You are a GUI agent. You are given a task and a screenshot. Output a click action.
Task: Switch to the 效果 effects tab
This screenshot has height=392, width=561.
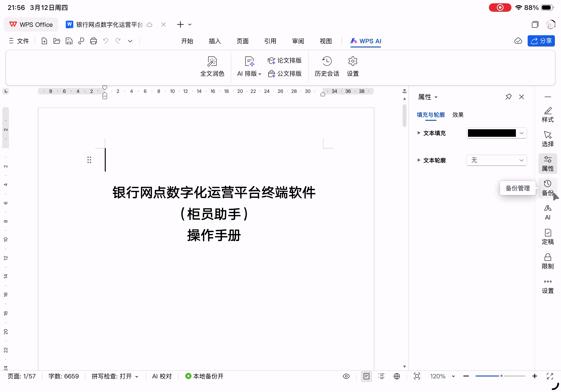pyautogui.click(x=458, y=115)
